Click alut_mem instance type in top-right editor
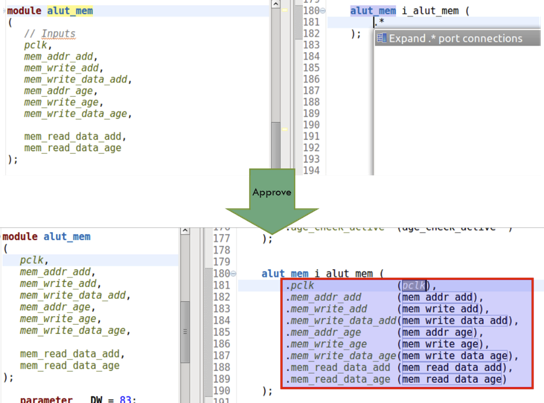This screenshot has height=403, width=544. point(373,11)
